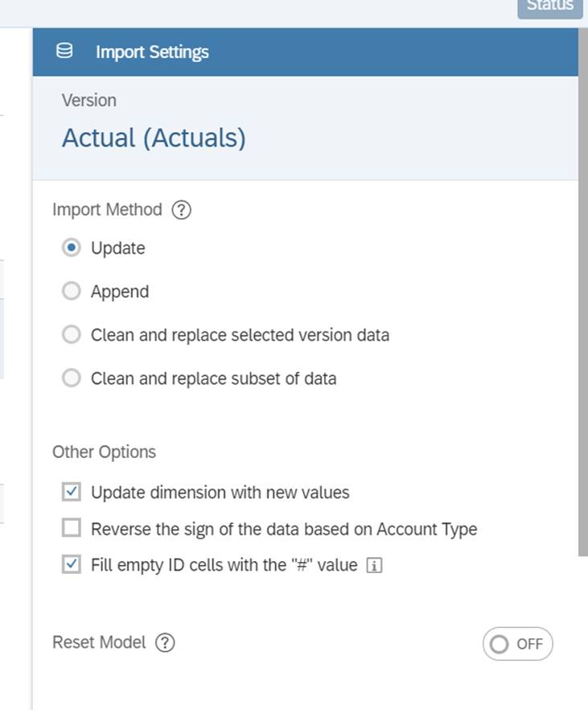This screenshot has height=710, width=588.
Task: Click the Other Options section heading
Action: pos(104,452)
